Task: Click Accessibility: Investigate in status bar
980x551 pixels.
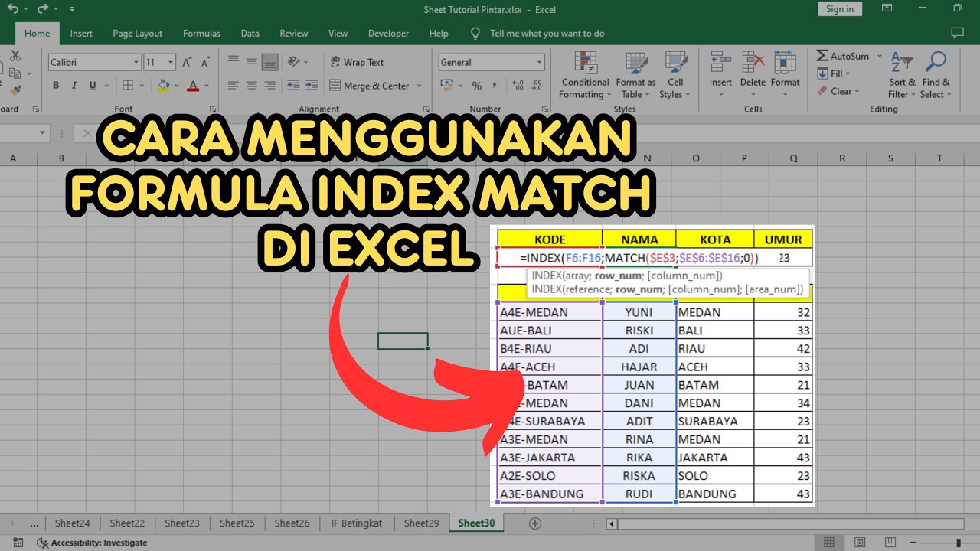Action: point(92,543)
